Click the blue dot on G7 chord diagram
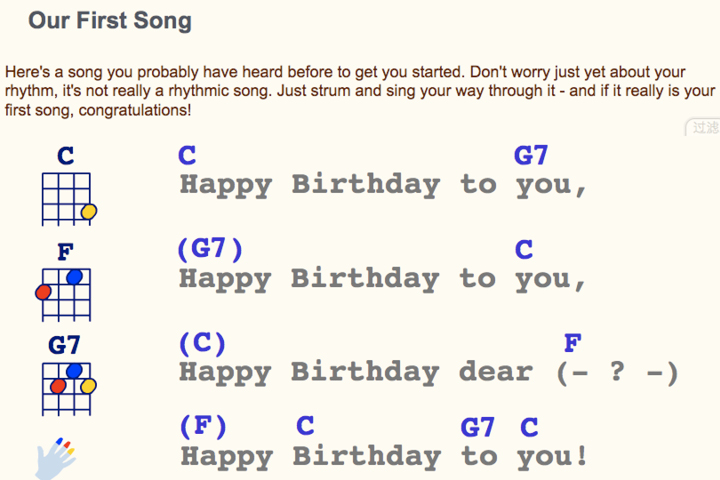The image size is (720, 480). (x=74, y=371)
